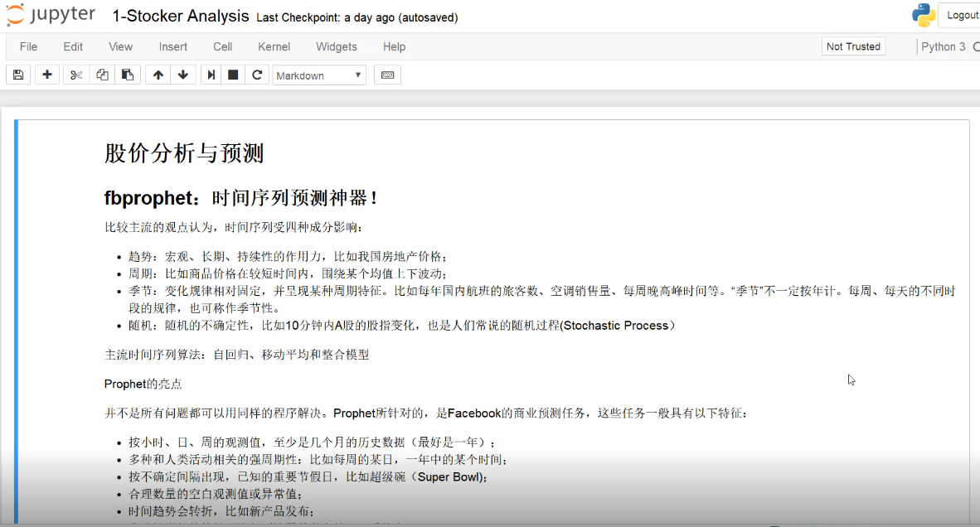Click the Logout button

[962, 15]
